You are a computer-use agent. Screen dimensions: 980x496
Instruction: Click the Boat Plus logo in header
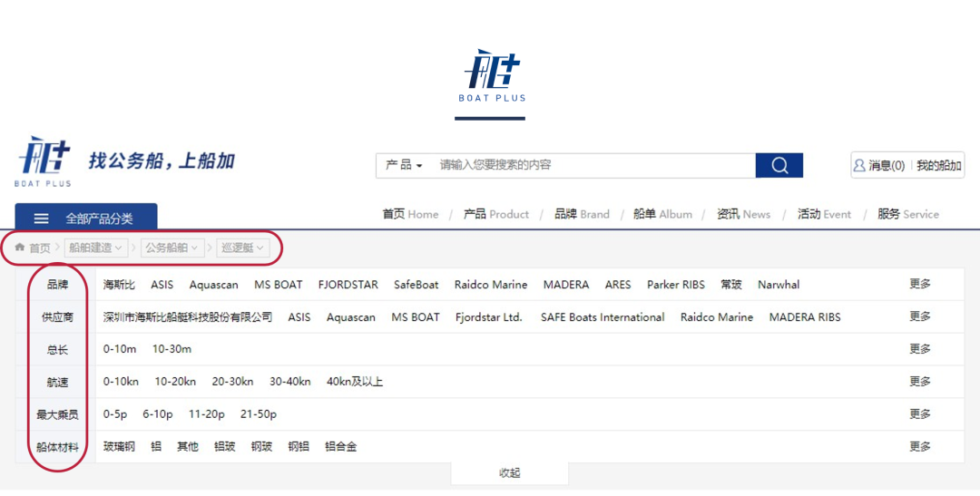click(43, 161)
